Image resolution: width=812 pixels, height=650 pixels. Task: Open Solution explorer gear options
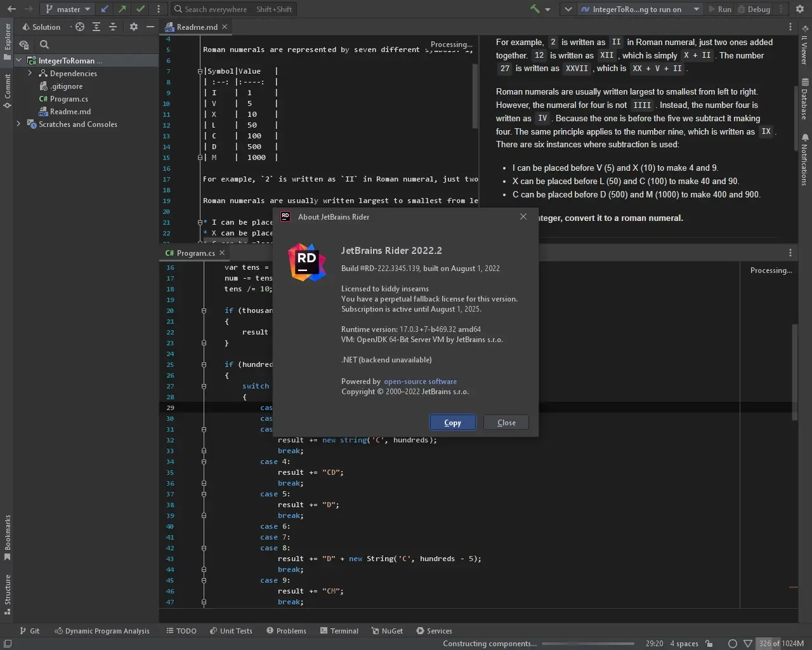133,27
